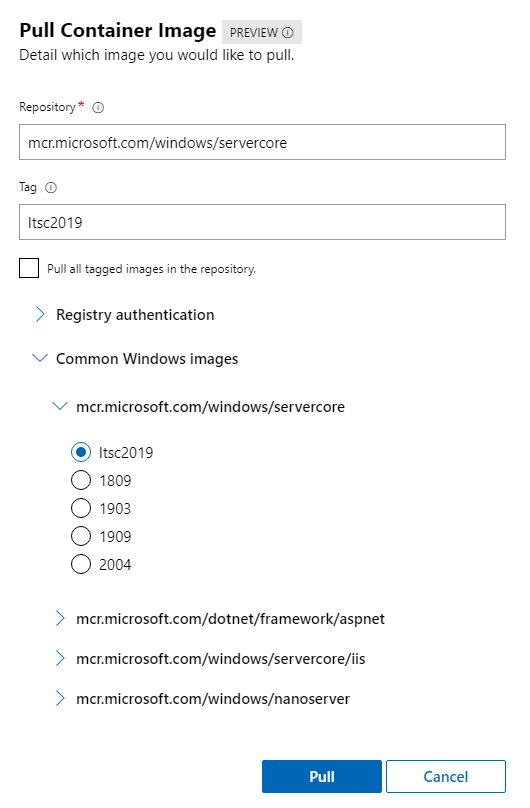Select the 2004 tag radio button
530x808 pixels.
pos(81,564)
